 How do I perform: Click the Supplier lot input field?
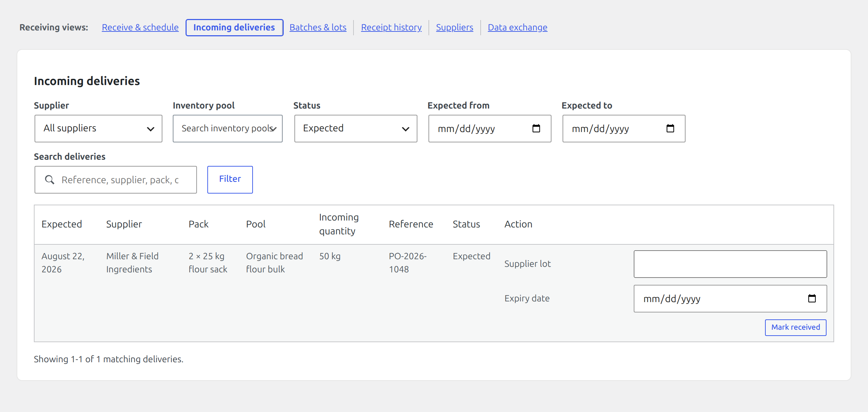pyautogui.click(x=730, y=264)
